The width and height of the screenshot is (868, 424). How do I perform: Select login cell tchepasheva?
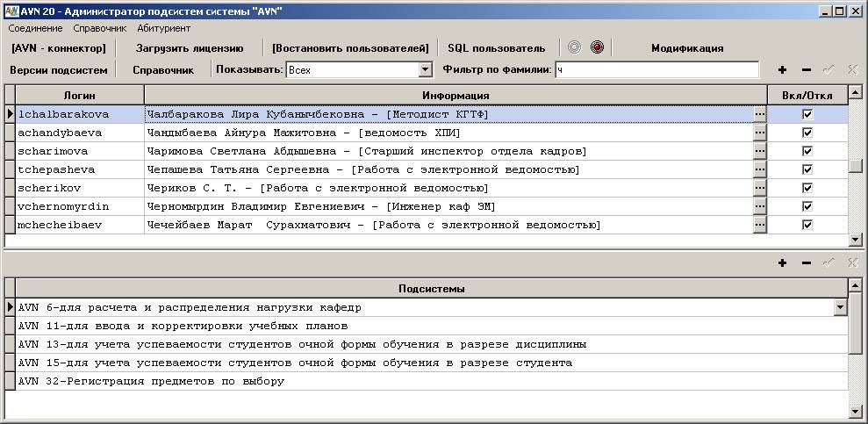(80, 169)
